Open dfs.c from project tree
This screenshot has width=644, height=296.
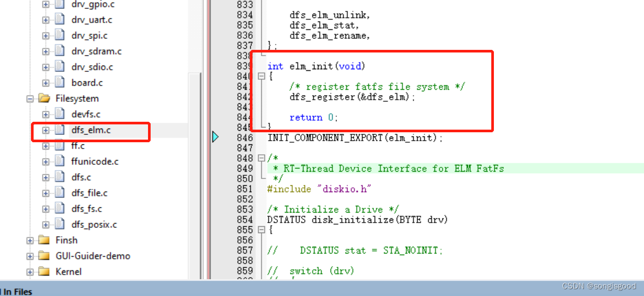[81, 177]
